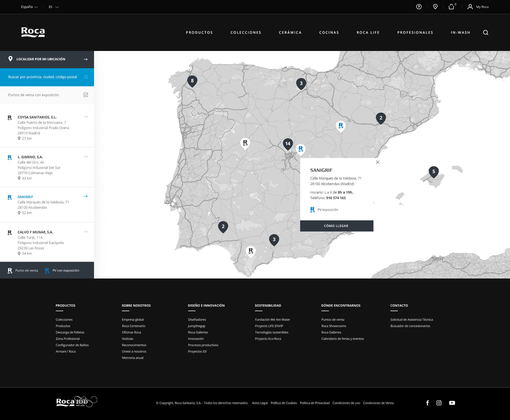Open Empresa global footer link
This screenshot has width=510, height=420.
(x=133, y=320)
